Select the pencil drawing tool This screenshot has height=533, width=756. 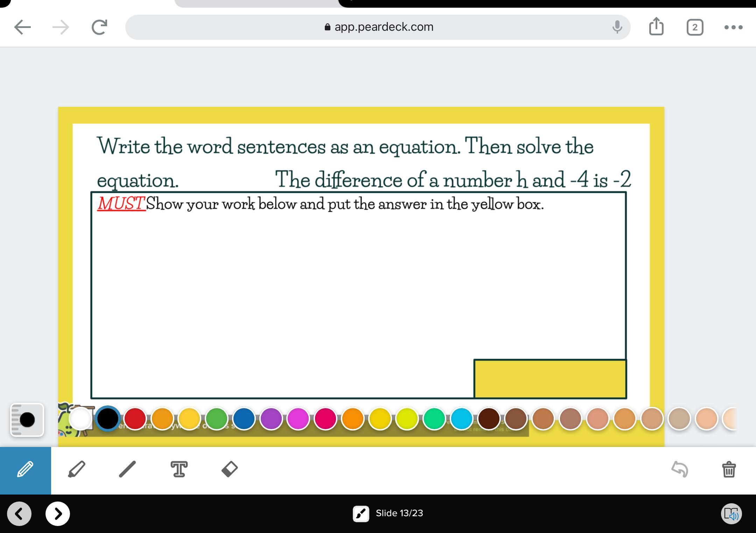coord(25,470)
